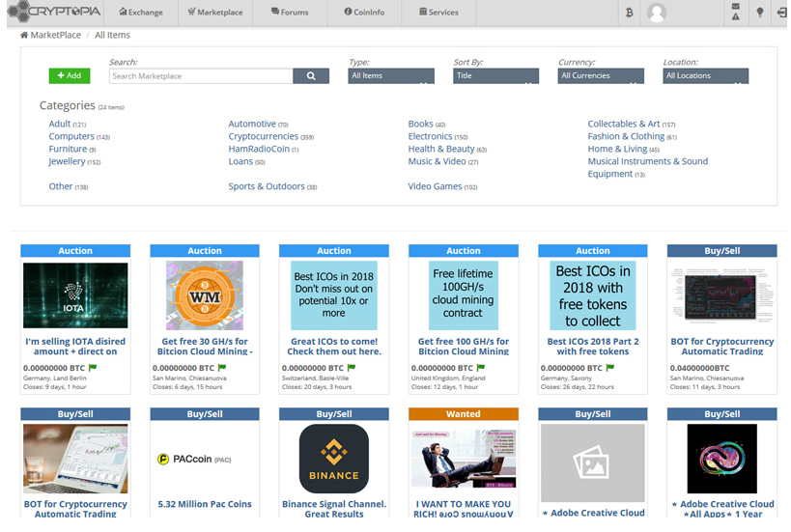Click the Cryptopia logo
The image size is (791, 532).
(x=54, y=11)
